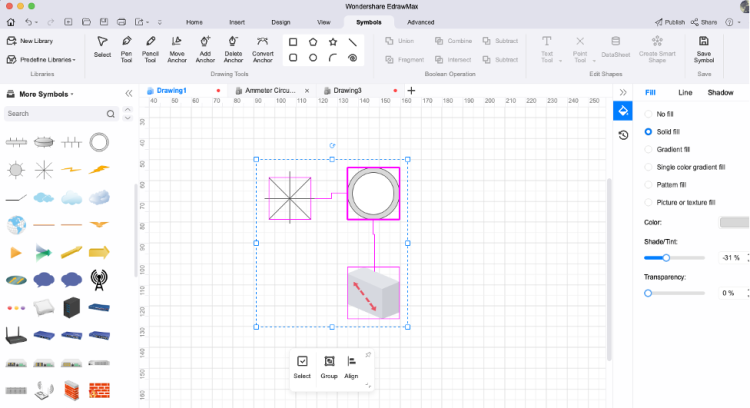Click Align in floating toolbar

(x=351, y=367)
